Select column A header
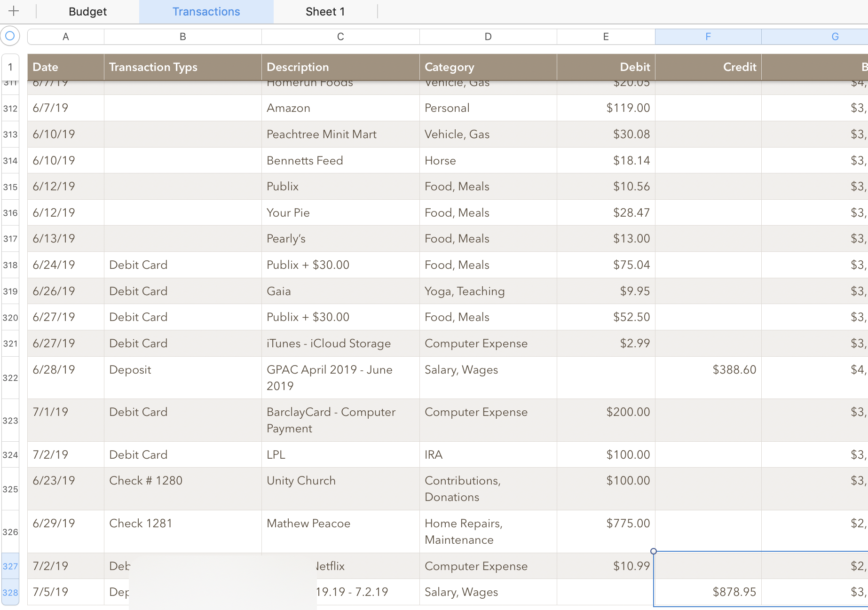868x610 pixels. pos(66,37)
